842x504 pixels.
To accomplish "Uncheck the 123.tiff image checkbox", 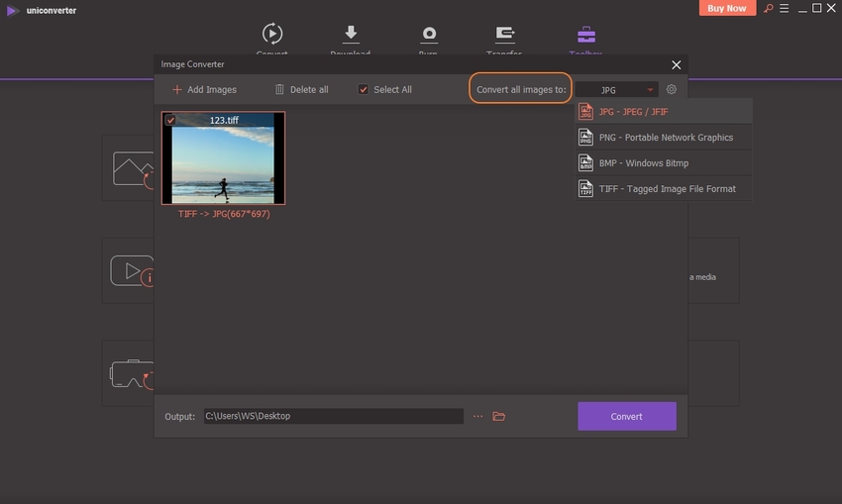I will tap(170, 120).
